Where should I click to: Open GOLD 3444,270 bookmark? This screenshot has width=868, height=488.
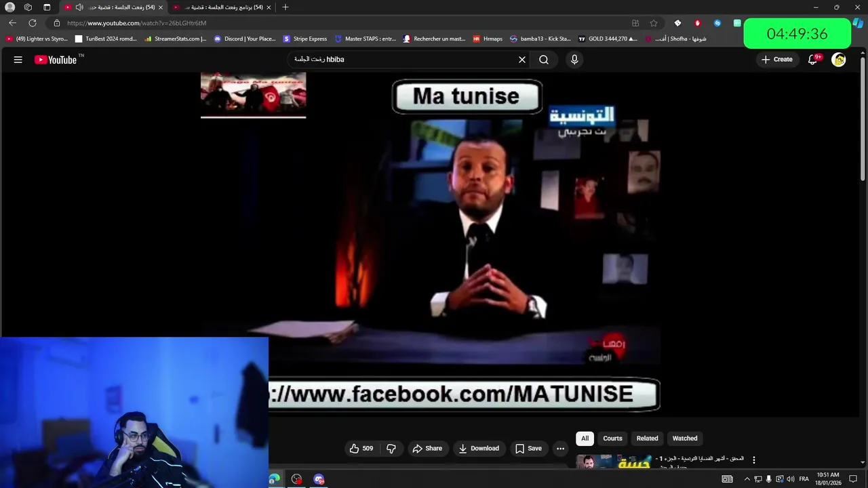click(x=608, y=39)
